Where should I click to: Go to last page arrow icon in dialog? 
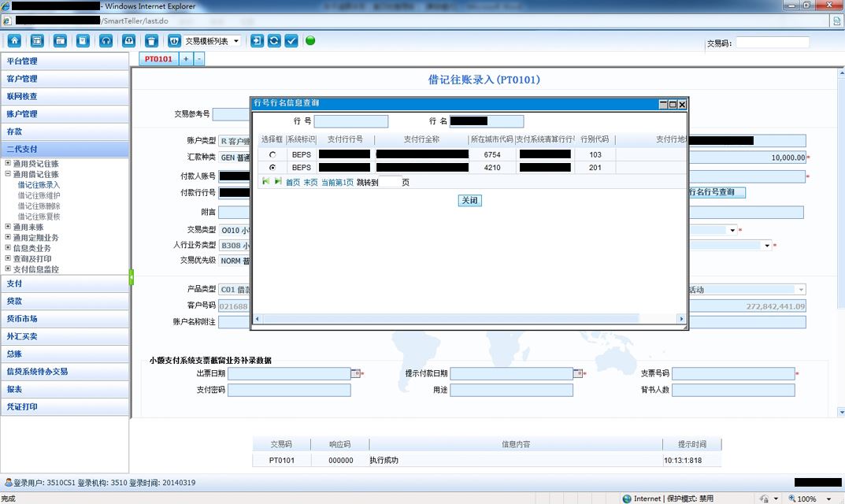[278, 182]
